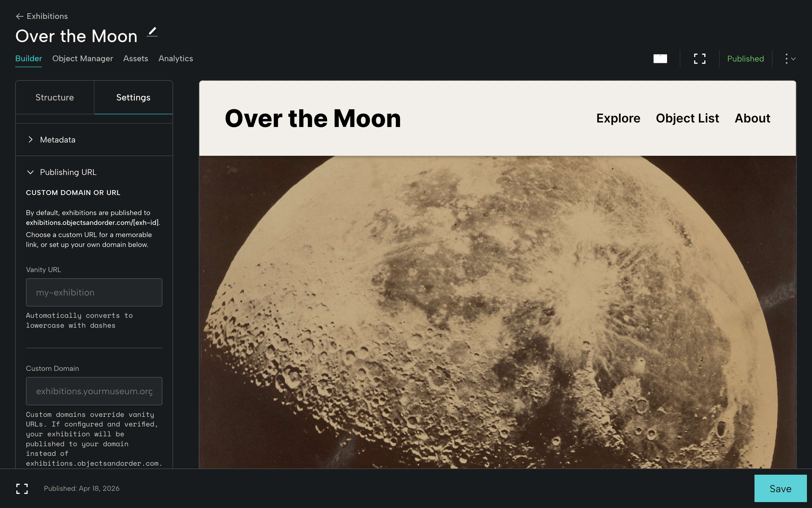
Task: Click Explore in the preview navigation
Action: coord(618,118)
